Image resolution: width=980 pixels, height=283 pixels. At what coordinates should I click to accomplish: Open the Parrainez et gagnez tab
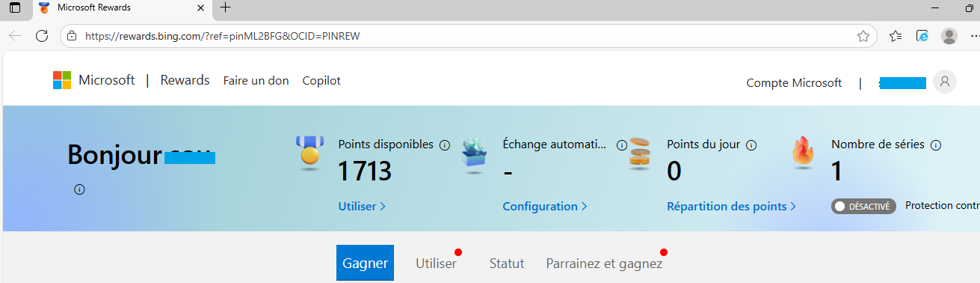click(x=604, y=264)
